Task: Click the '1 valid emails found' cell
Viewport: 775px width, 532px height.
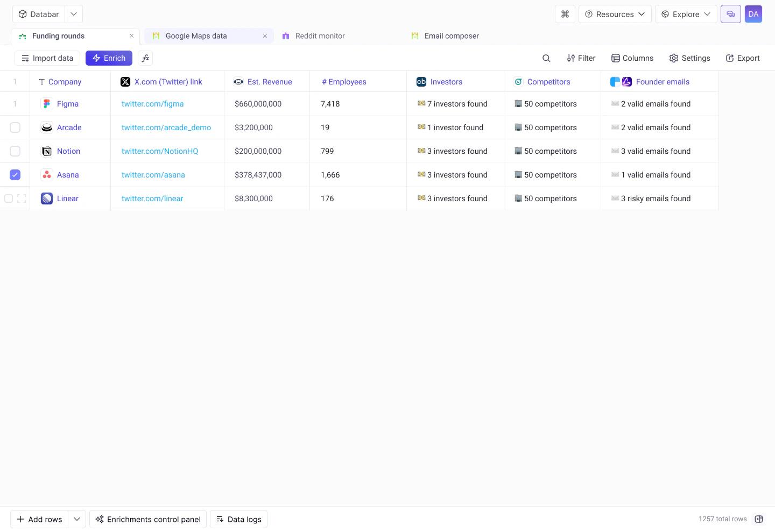Action: tap(660, 175)
